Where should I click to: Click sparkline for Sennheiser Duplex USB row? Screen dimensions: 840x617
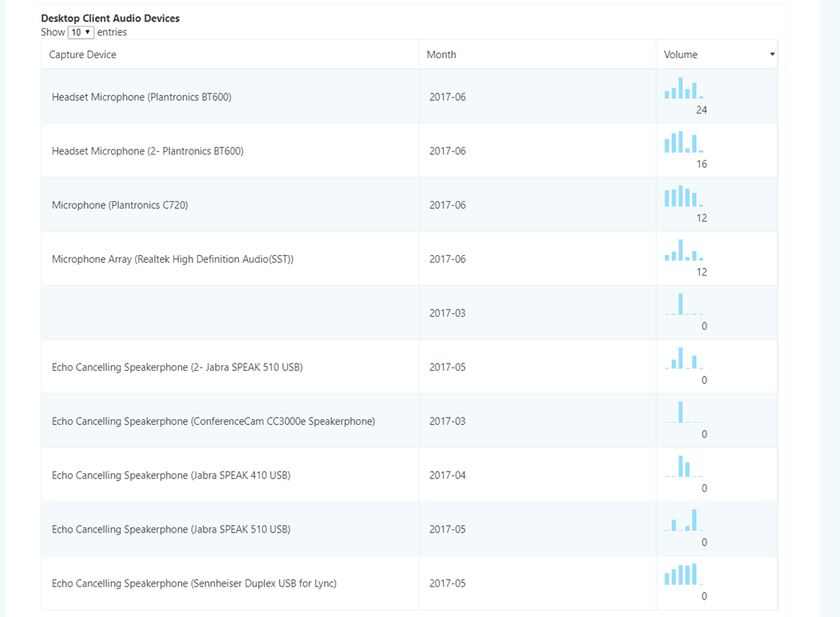pyautogui.click(x=683, y=574)
